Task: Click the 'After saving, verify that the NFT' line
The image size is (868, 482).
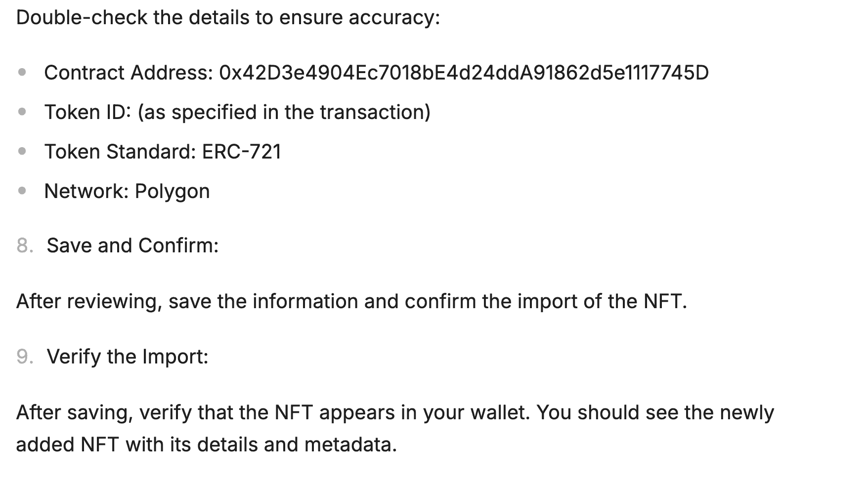Action: 395,413
